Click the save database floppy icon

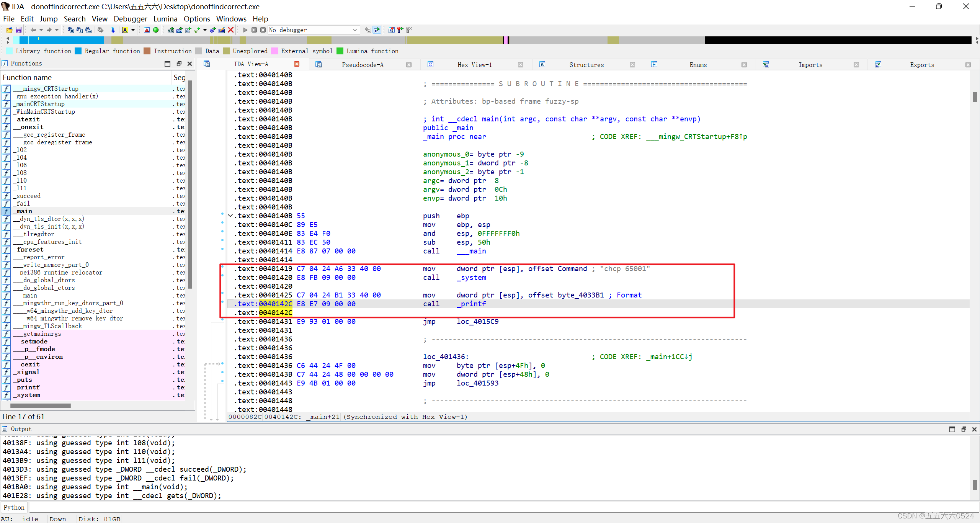point(18,30)
